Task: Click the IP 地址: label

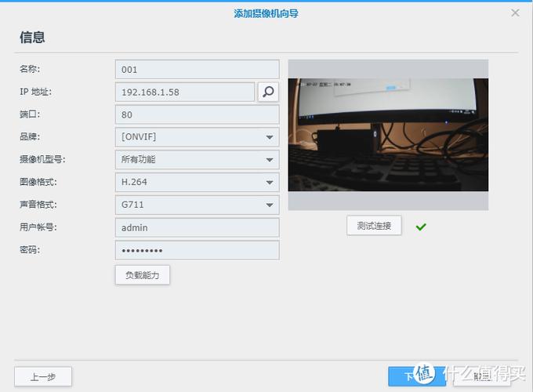Action: tap(35, 92)
